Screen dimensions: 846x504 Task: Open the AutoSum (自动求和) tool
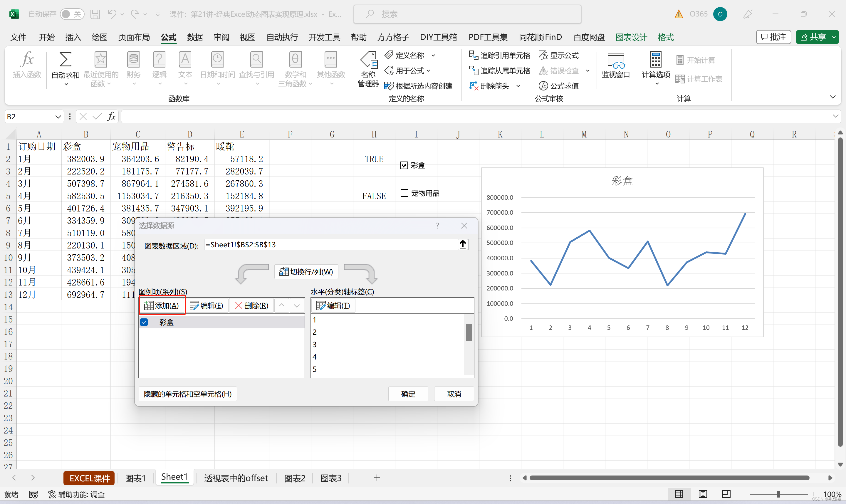(x=66, y=68)
